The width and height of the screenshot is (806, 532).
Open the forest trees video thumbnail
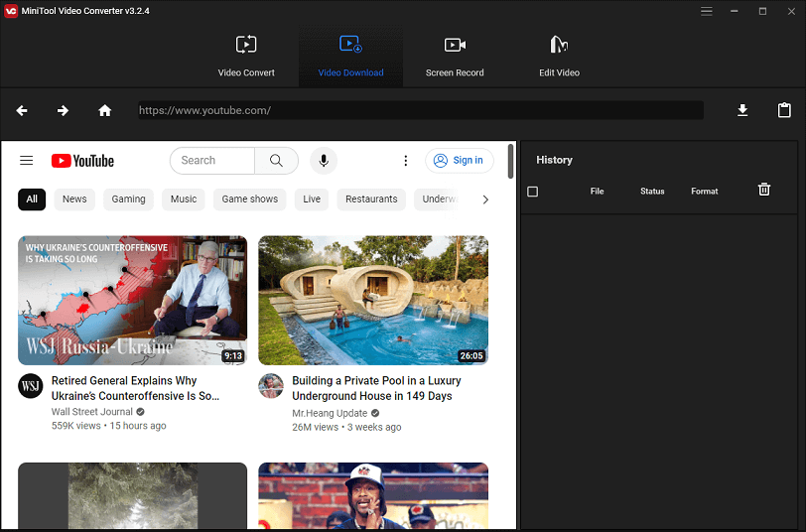(x=133, y=495)
